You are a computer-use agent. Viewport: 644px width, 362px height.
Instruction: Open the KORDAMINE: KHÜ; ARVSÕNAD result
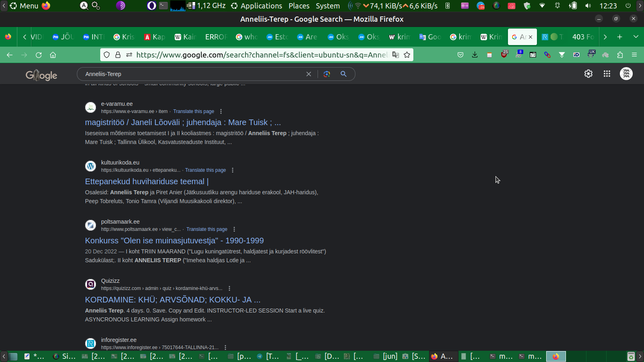[173, 300]
